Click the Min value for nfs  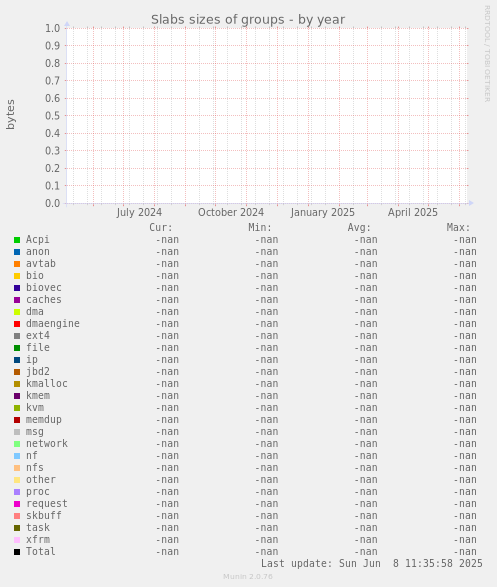click(266, 468)
